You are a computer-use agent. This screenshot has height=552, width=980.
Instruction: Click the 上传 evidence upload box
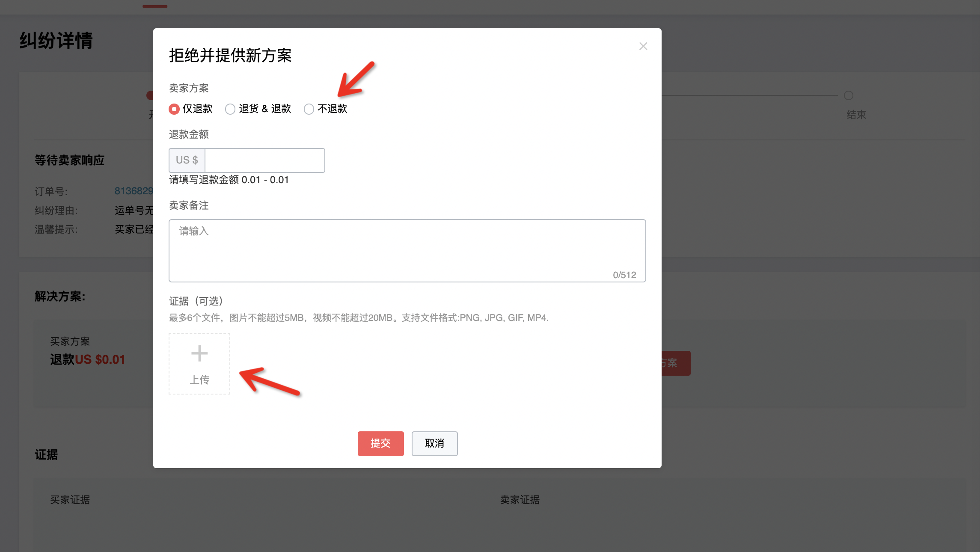(199, 364)
